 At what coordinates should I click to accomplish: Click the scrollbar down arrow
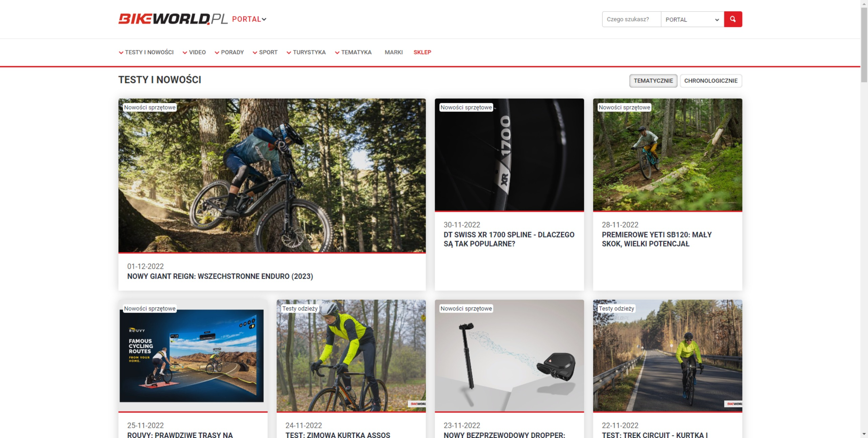(864, 434)
